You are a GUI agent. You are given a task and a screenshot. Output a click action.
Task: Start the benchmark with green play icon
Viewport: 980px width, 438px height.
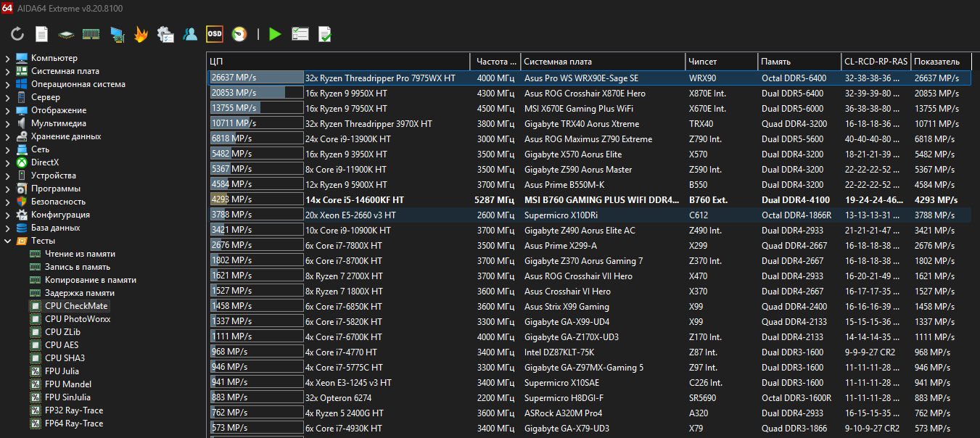[275, 33]
